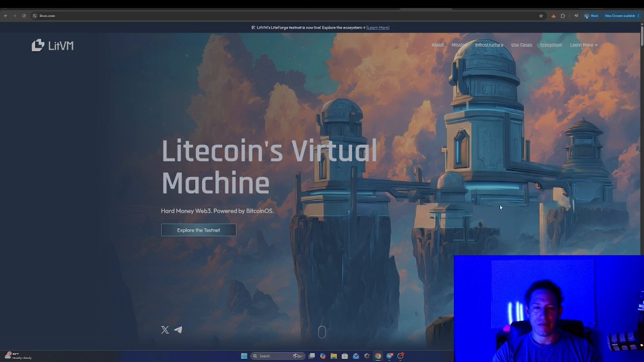Open the Ecosystem nav link
Image resolution: width=644 pixels, height=362 pixels.
coord(551,45)
